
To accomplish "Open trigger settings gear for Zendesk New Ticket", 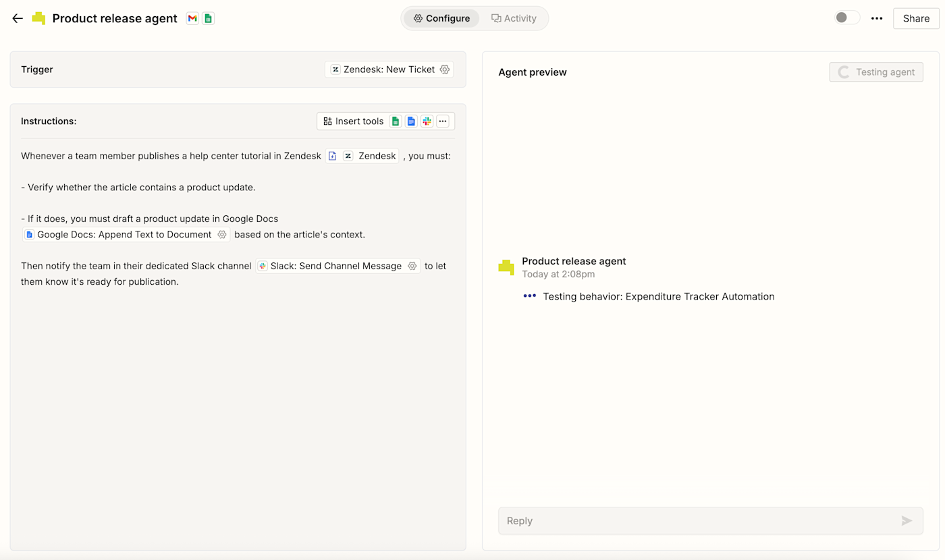I will [x=445, y=69].
